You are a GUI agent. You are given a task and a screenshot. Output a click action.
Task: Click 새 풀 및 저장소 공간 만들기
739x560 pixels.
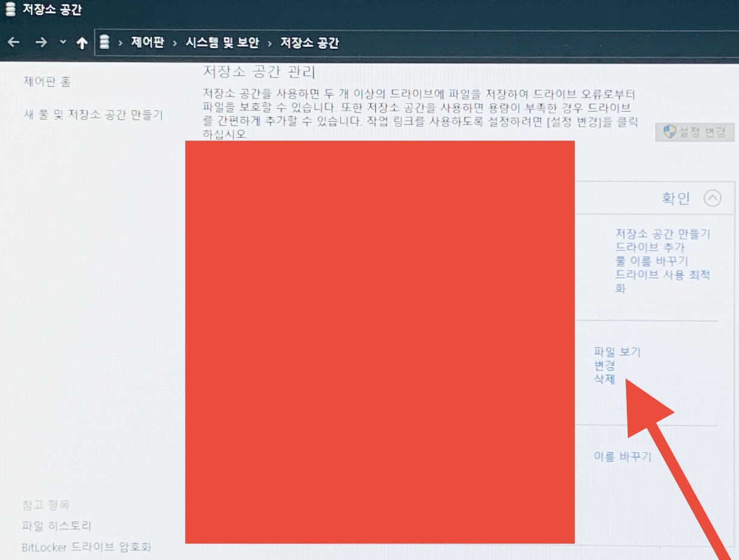[x=93, y=115]
